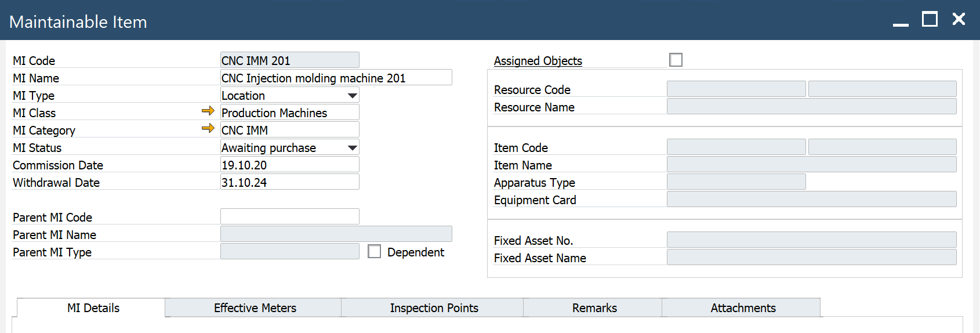
Task: Click the Assigned Objects underlined label
Action: [x=538, y=61]
